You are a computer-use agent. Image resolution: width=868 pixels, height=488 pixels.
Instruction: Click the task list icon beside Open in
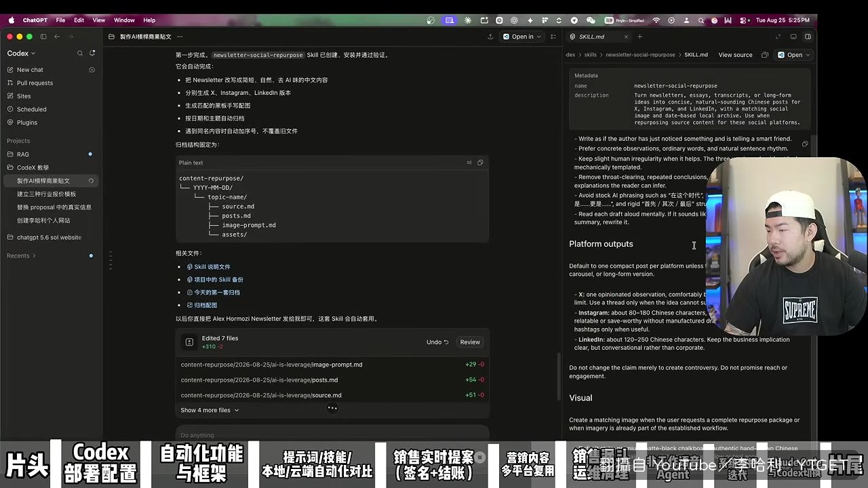(x=554, y=37)
